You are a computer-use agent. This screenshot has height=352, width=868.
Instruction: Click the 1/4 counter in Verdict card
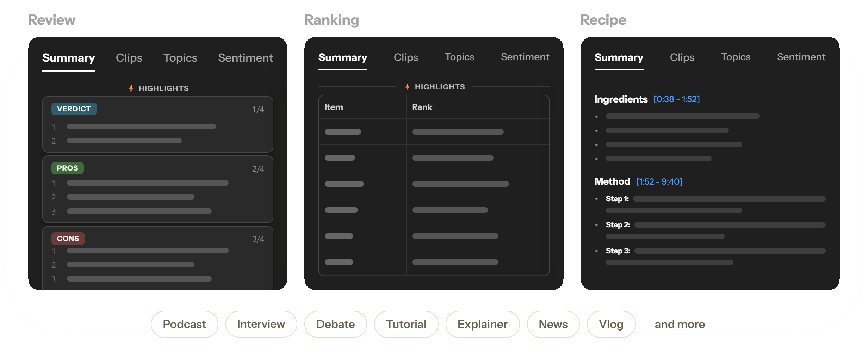[258, 110]
